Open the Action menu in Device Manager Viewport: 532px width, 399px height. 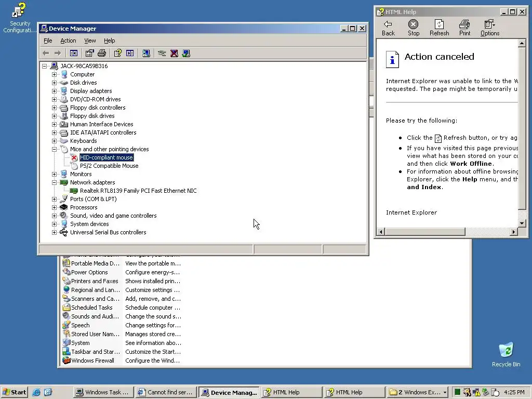68,41
